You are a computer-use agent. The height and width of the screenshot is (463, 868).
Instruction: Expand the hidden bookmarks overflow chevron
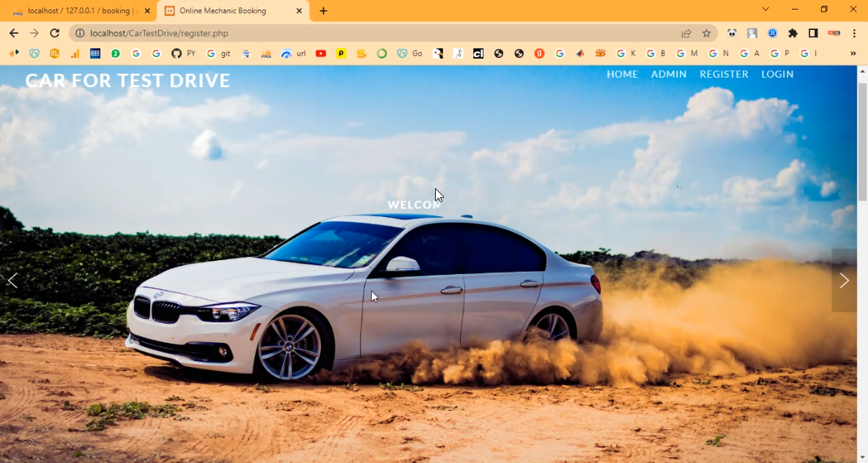pos(853,53)
